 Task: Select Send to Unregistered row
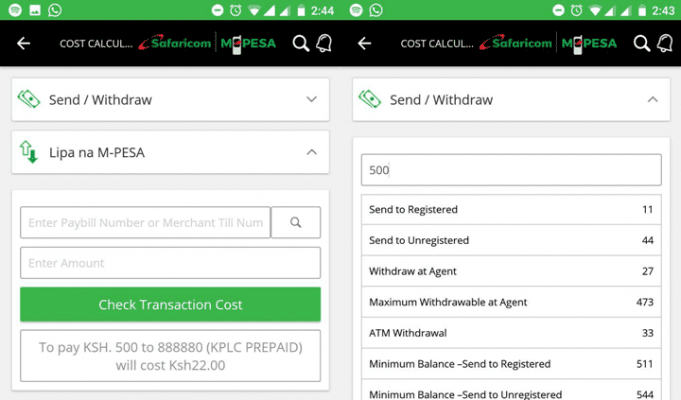pyautogui.click(x=511, y=240)
